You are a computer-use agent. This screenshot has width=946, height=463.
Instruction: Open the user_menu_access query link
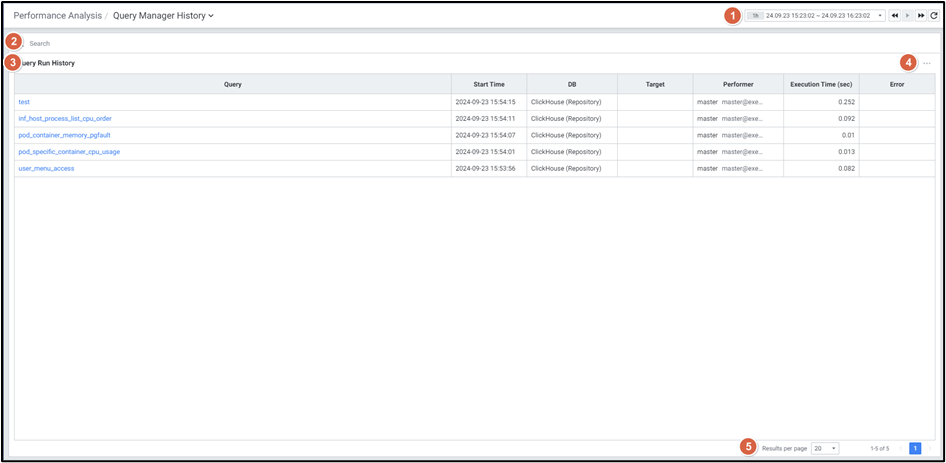pos(46,168)
